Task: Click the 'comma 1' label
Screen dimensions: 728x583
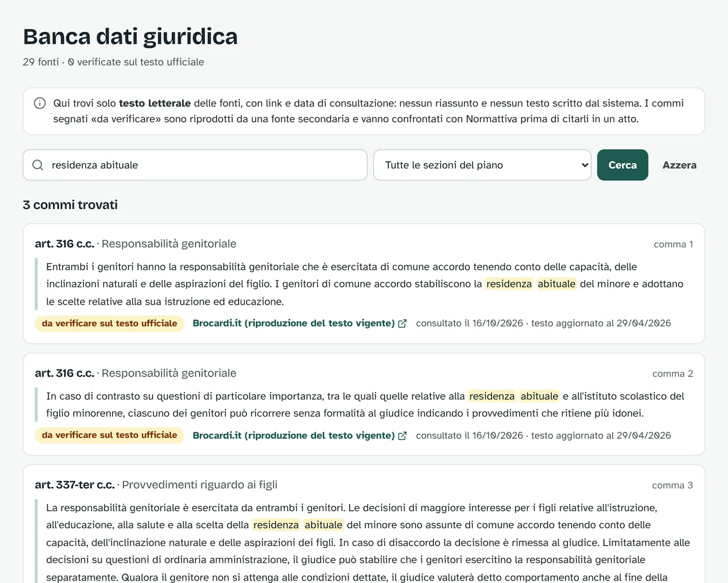Action: pos(673,244)
